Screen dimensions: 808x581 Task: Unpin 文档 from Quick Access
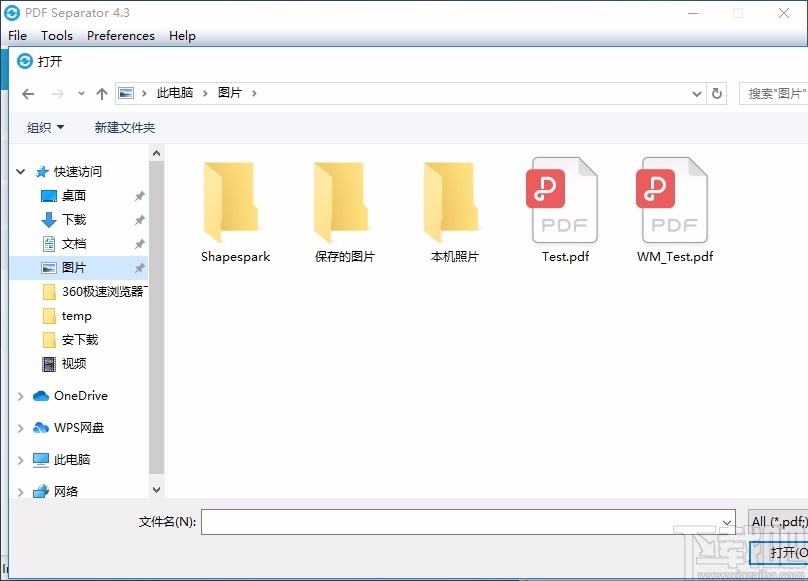pos(139,243)
